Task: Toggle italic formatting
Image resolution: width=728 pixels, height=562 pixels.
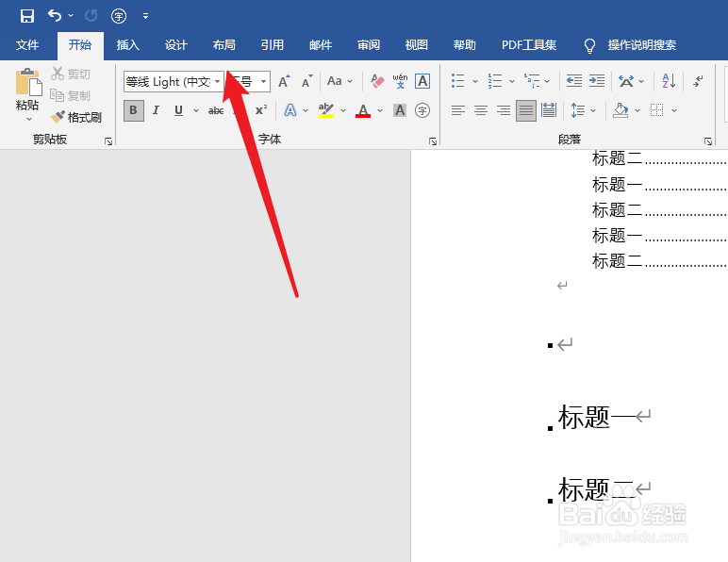Action: (156, 110)
